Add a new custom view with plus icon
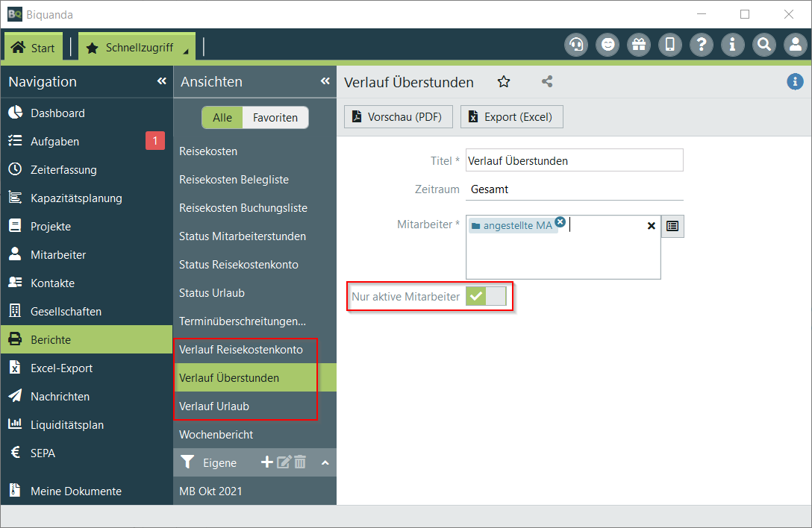The width and height of the screenshot is (812, 528). (x=266, y=462)
